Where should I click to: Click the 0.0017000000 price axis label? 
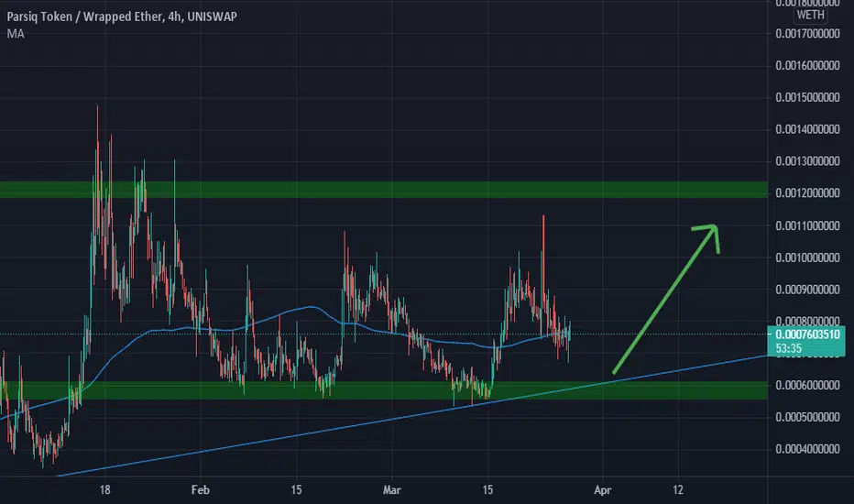point(807,34)
